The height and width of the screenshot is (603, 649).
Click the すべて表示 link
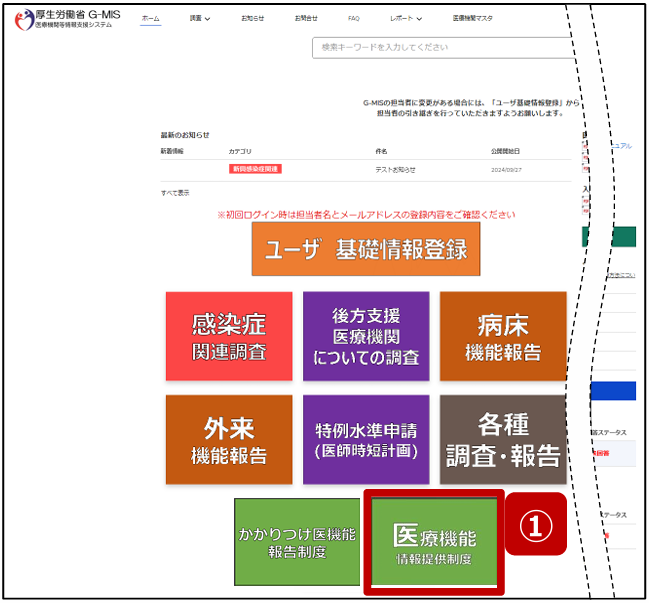pyautogui.click(x=175, y=192)
